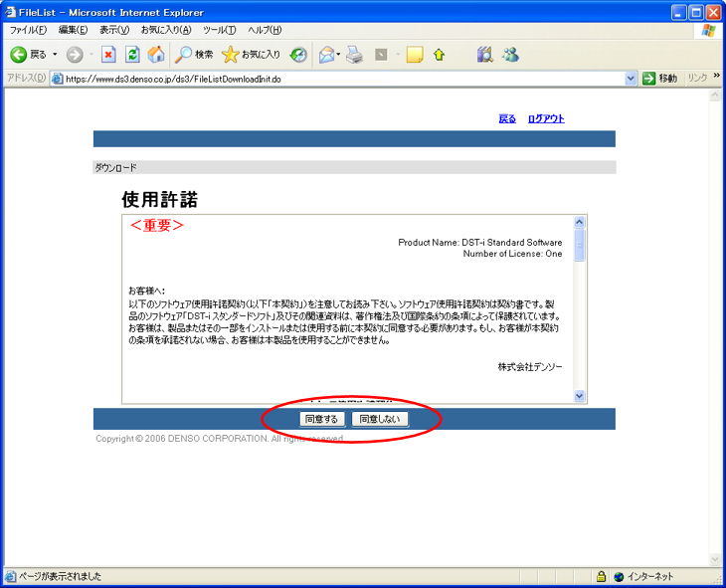Print the page with the printer icon
Image resolution: width=726 pixels, height=588 pixels.
point(355,55)
